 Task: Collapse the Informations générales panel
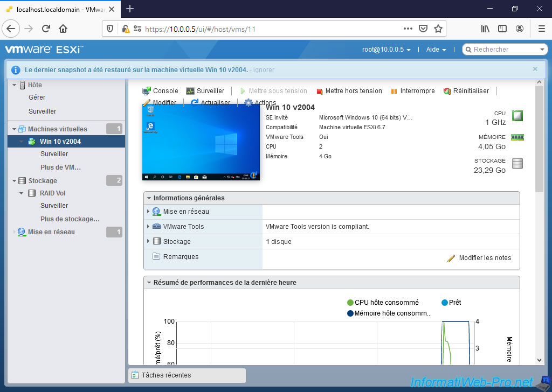pos(149,198)
